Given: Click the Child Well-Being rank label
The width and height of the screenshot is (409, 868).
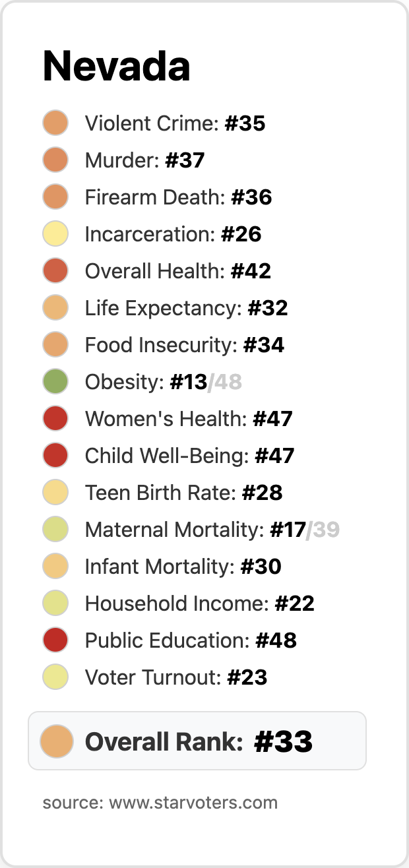Looking at the screenshot, I should click(189, 456).
